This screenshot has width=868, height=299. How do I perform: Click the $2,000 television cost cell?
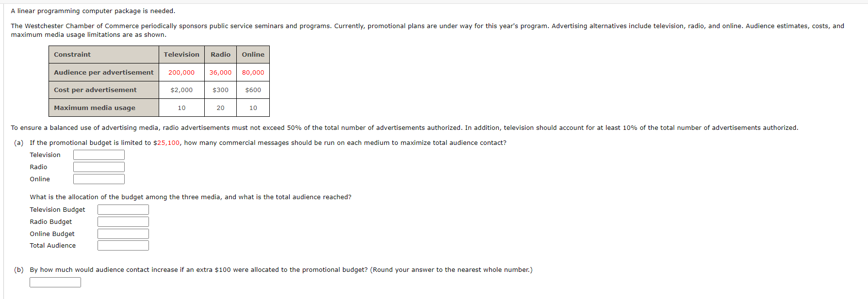click(x=181, y=90)
